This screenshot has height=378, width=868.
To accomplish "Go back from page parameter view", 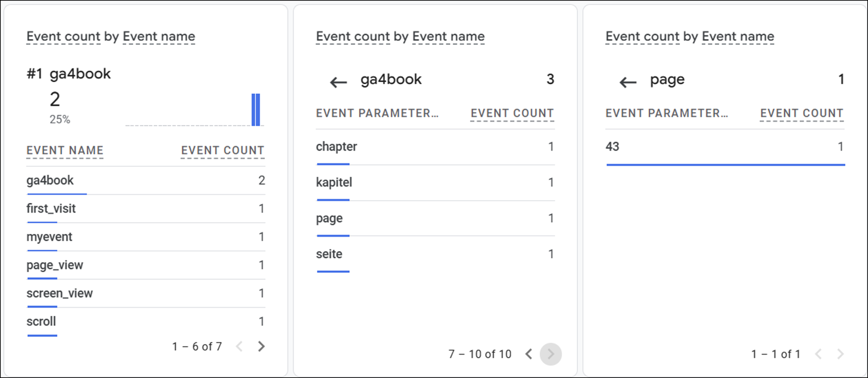I will pyautogui.click(x=628, y=82).
